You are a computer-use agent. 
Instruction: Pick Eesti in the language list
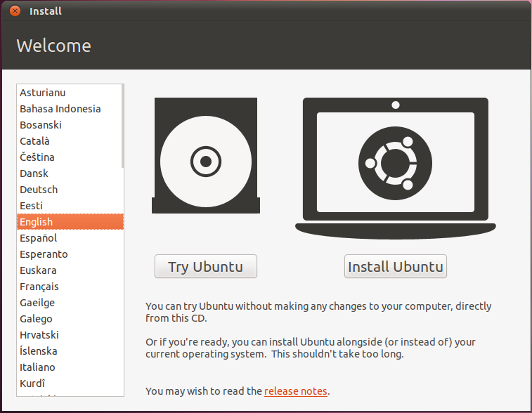[x=70, y=206]
